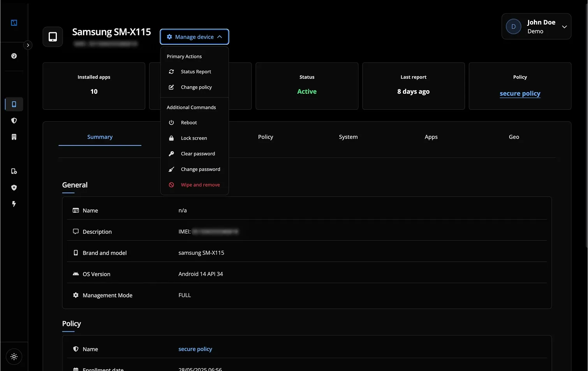Select Status Report from the menu

[195, 72]
